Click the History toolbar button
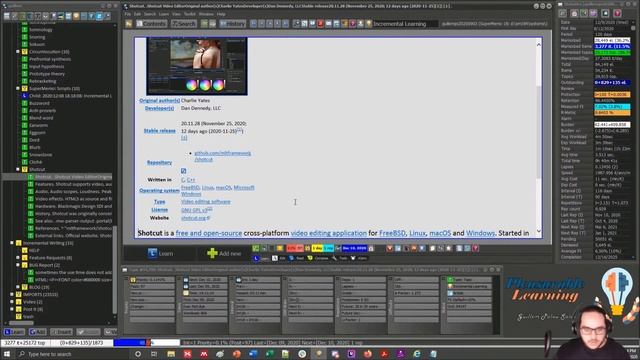The image size is (640, 360). click(233, 24)
